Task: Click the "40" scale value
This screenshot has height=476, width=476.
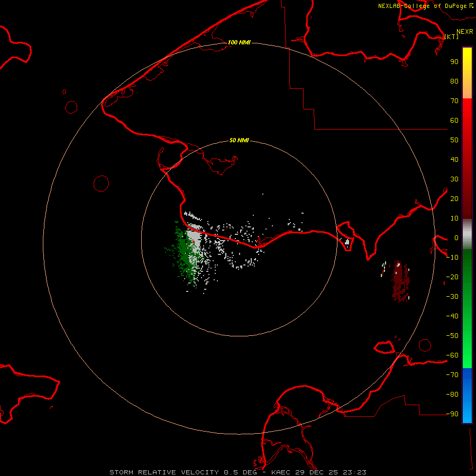Action: 454,160
